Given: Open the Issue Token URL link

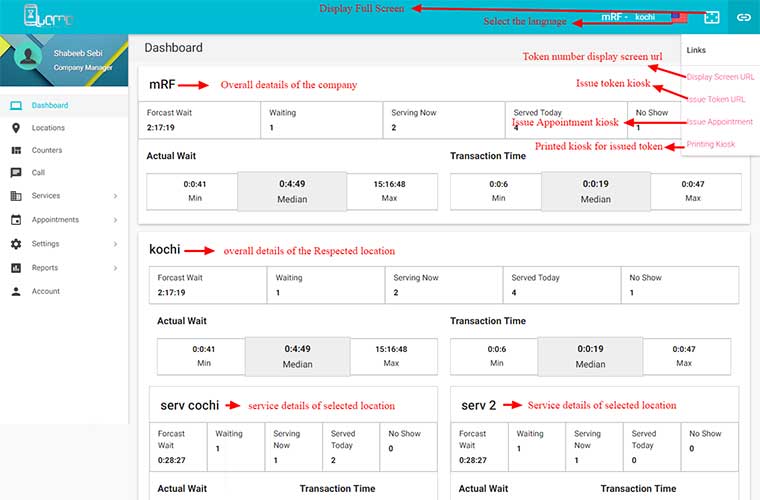Looking at the screenshot, I should click(x=716, y=99).
